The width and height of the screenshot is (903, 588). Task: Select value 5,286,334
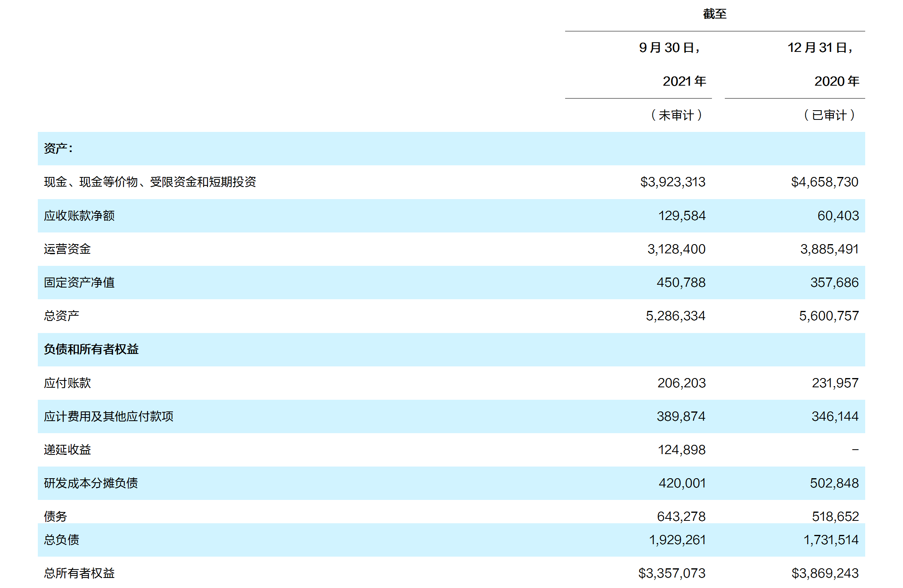point(676,316)
